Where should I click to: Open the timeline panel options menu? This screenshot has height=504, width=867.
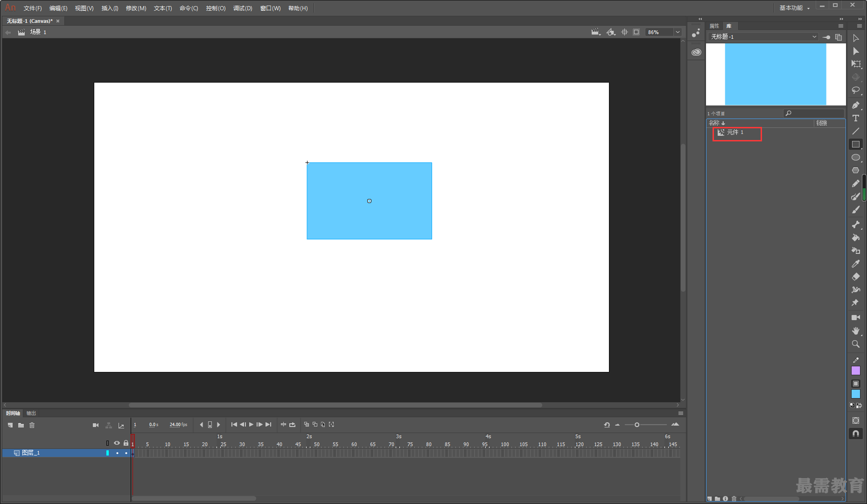[x=681, y=413]
